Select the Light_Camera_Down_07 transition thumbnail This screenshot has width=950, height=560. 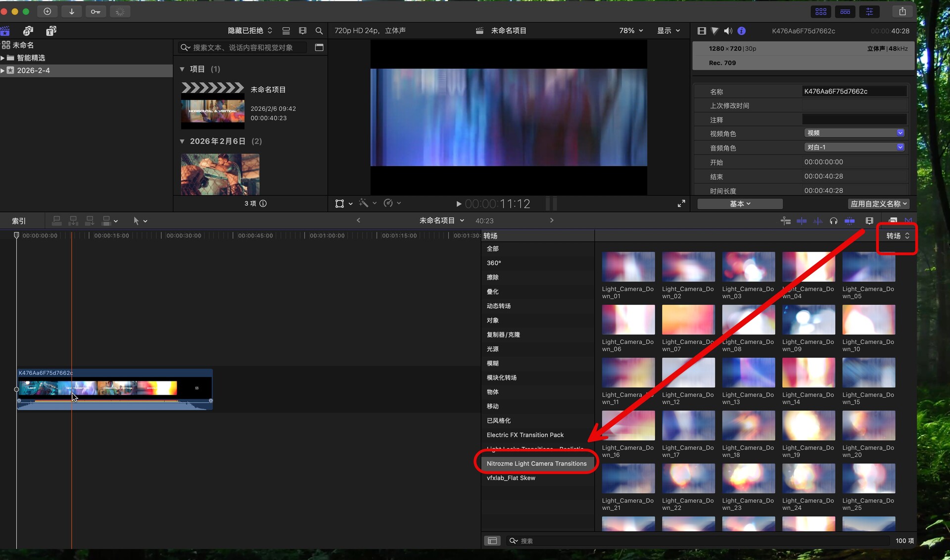pos(688,320)
